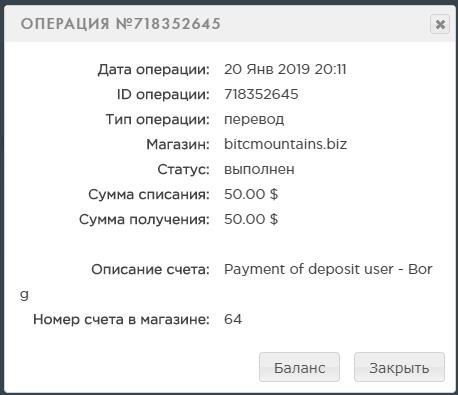The image size is (458, 395).
Task: Click the shop account number 64
Action: pos(233,319)
